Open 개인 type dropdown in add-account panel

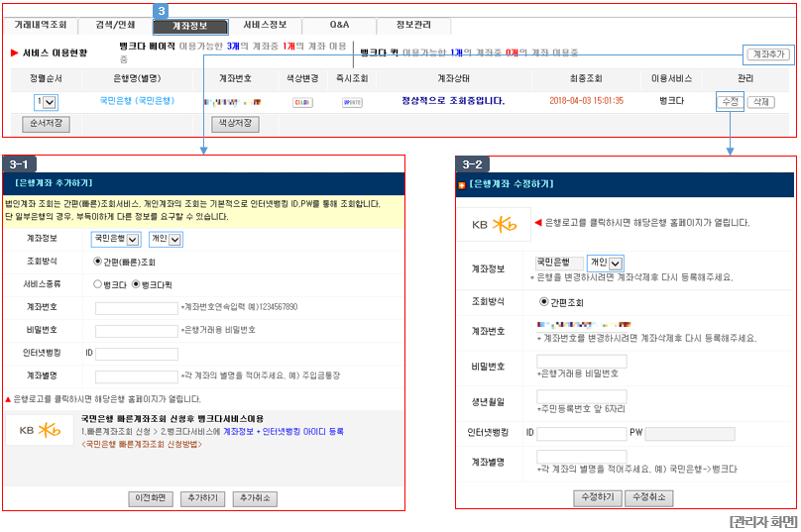coord(166,239)
